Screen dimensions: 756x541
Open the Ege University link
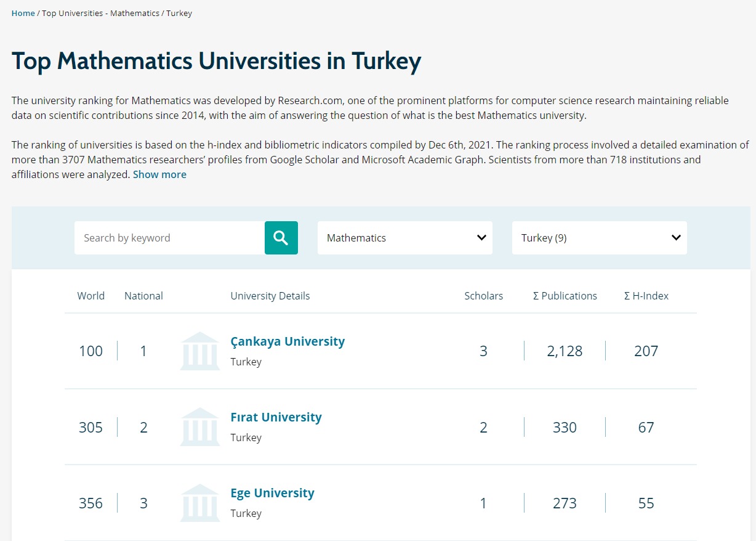[x=272, y=493]
